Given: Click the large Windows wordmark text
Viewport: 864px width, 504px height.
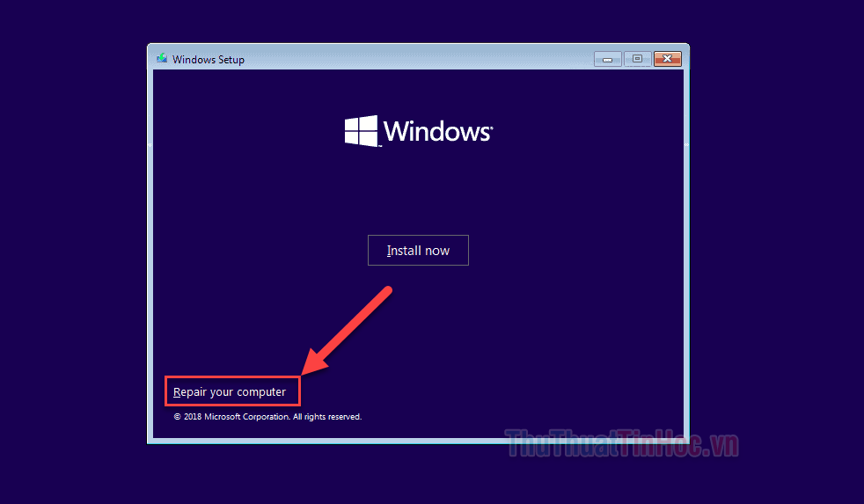Looking at the screenshot, I should click(436, 132).
